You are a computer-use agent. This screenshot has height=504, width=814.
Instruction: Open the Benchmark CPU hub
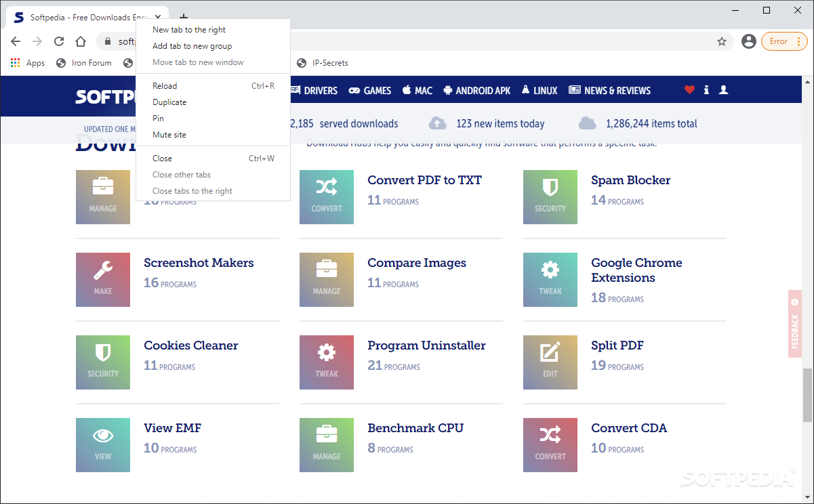click(x=415, y=428)
